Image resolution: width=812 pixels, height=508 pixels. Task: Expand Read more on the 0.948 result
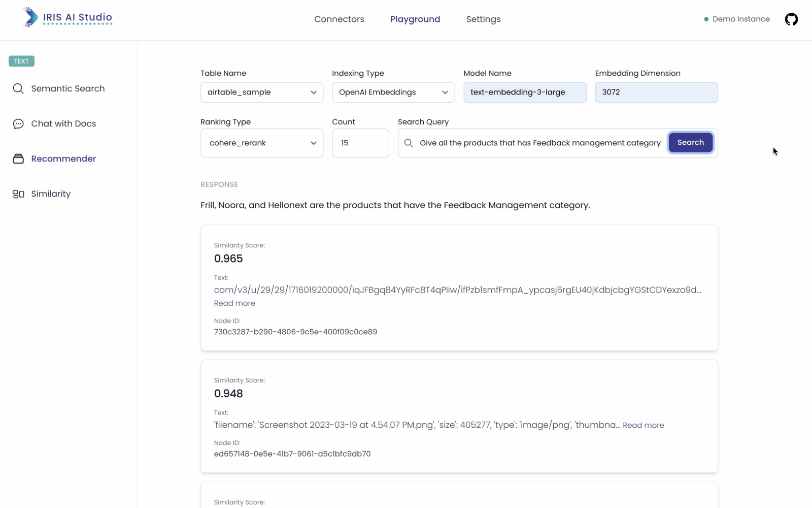click(643, 425)
